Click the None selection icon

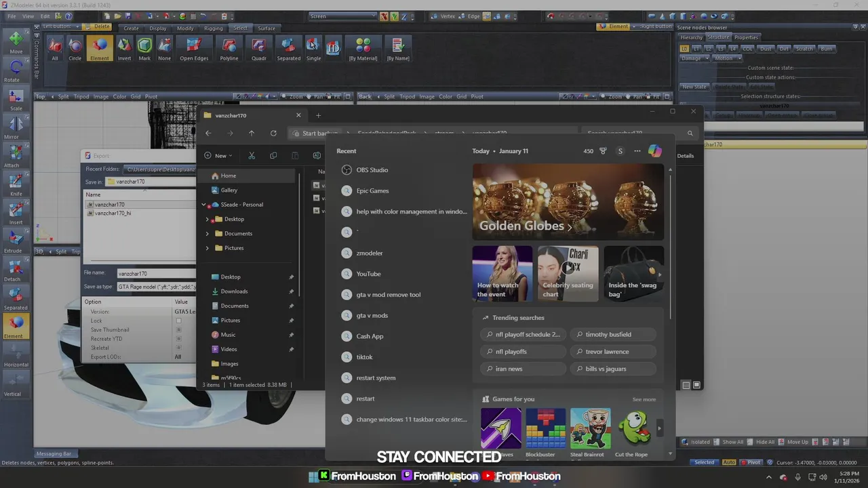[165, 49]
